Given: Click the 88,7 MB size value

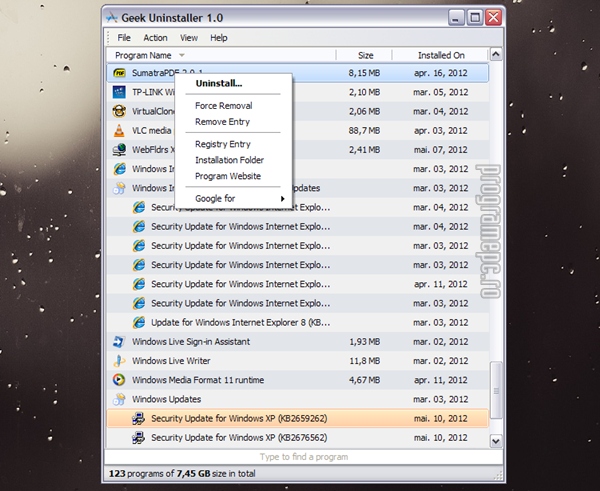Looking at the screenshot, I should (x=364, y=130).
